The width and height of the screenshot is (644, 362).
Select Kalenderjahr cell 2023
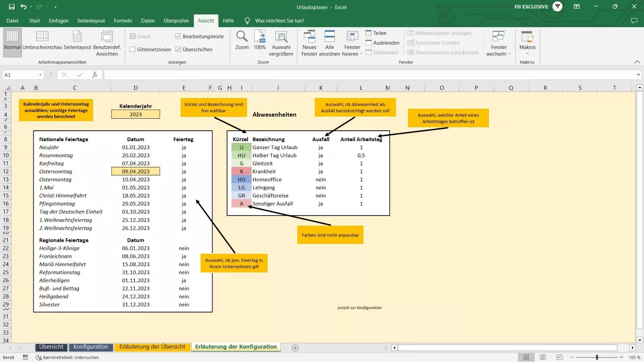[136, 114]
